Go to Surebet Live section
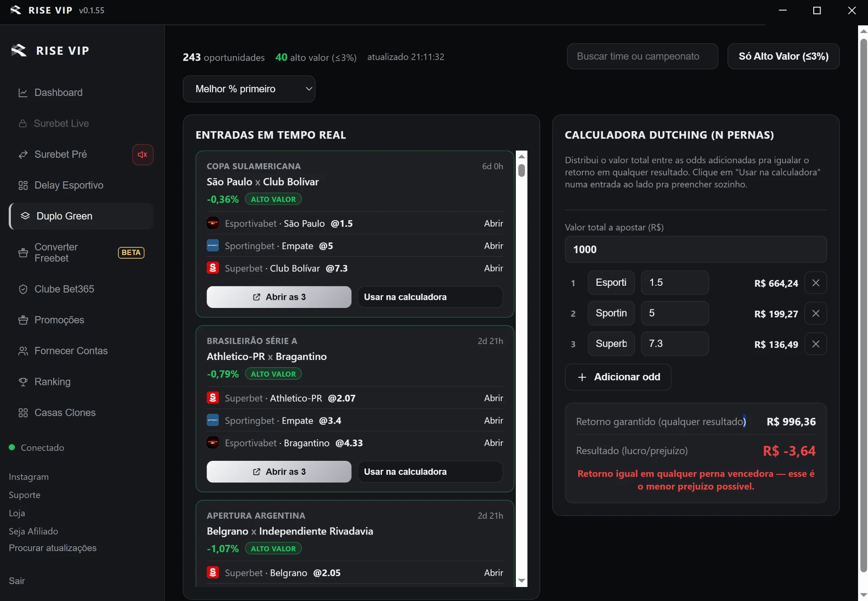Screen dimensions: 868x601 tap(81, 123)
